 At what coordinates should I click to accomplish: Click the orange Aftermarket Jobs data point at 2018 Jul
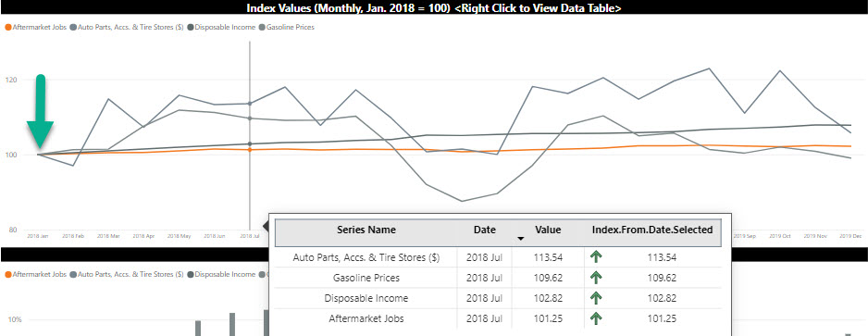point(250,149)
